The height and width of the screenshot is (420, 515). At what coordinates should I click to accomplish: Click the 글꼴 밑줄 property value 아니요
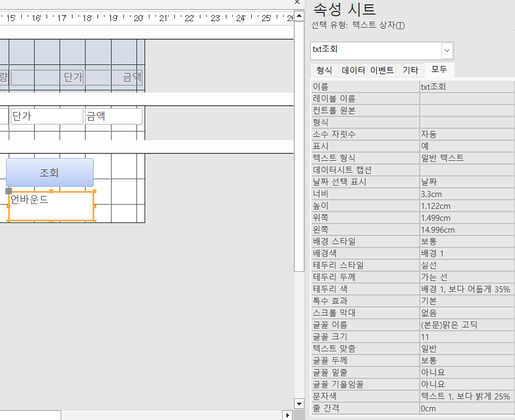click(x=466, y=372)
